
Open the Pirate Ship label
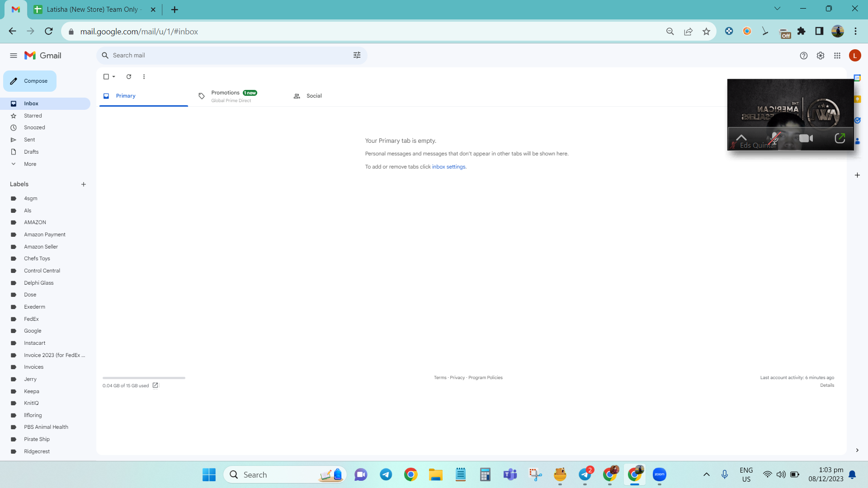[45, 439]
